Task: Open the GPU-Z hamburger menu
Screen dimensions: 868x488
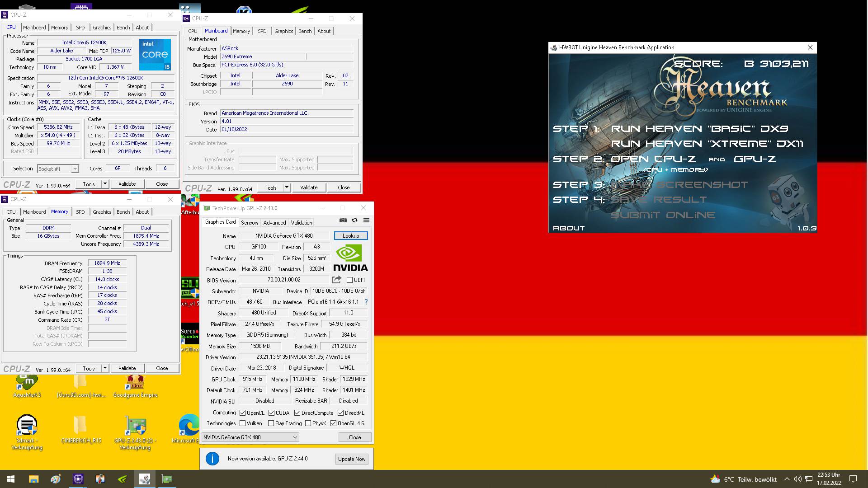Action: coord(366,220)
